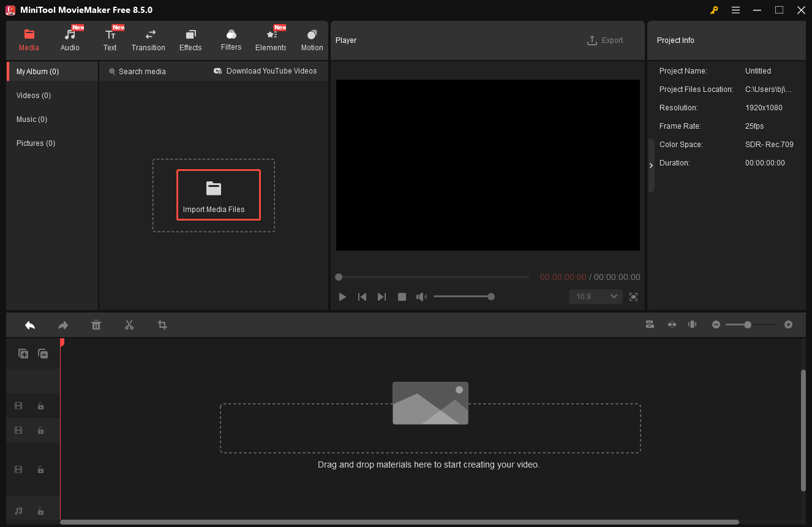Select the Crop tool
This screenshot has width=812, height=527.
(x=162, y=325)
